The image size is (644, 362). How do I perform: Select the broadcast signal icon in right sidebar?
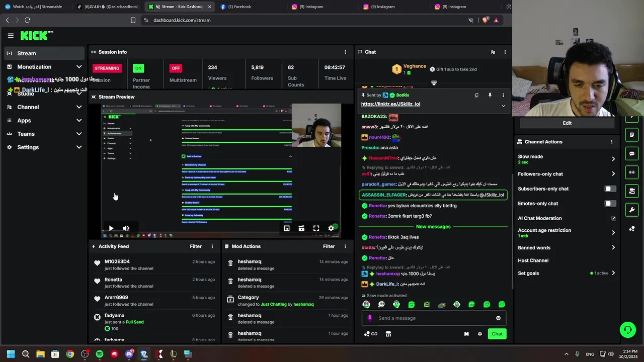pos(632,172)
